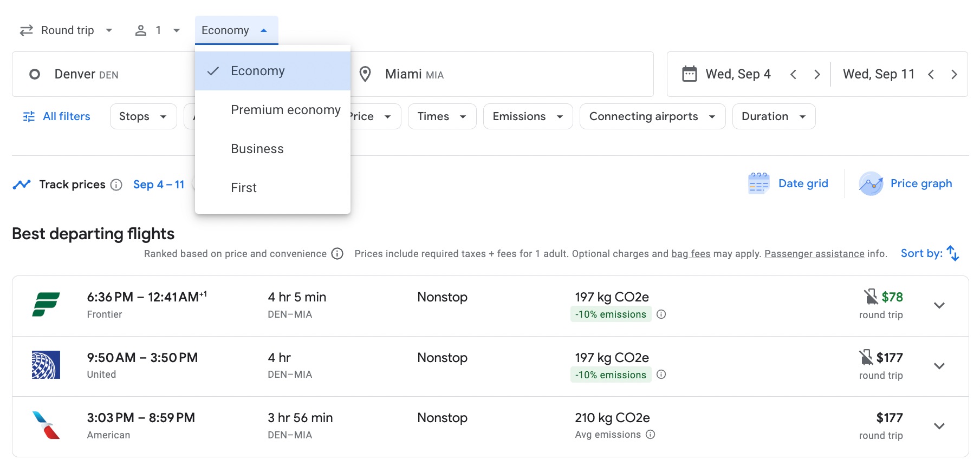
Task: Open the Emissions filter dropdown
Action: click(528, 116)
